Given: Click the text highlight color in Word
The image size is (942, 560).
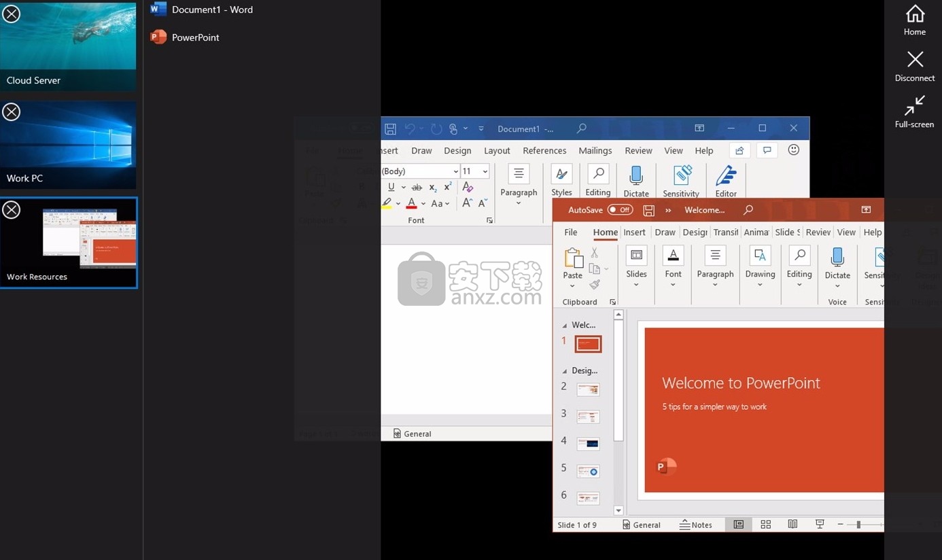Looking at the screenshot, I should 387,203.
